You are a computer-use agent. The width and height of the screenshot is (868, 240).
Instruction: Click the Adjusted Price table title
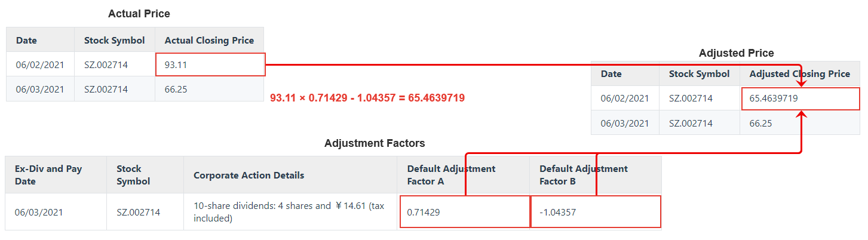tap(736, 53)
